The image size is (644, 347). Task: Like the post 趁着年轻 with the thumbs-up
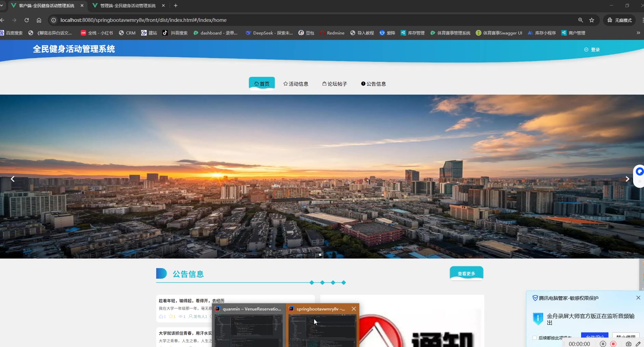(x=162, y=317)
